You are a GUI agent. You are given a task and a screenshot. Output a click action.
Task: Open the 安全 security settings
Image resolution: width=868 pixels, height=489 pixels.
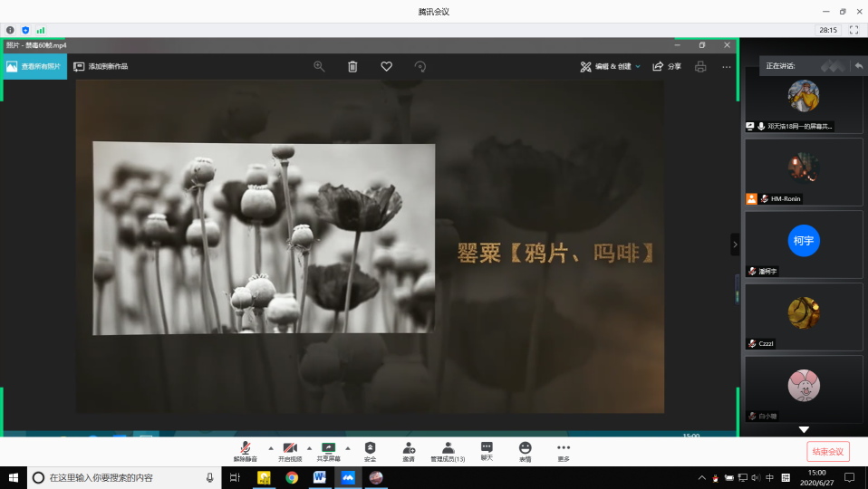(370, 448)
